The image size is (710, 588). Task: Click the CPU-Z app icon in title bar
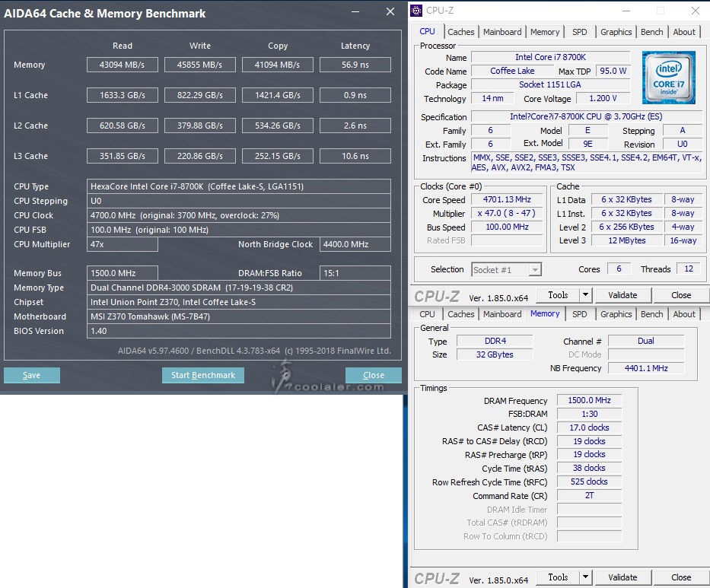click(x=416, y=11)
